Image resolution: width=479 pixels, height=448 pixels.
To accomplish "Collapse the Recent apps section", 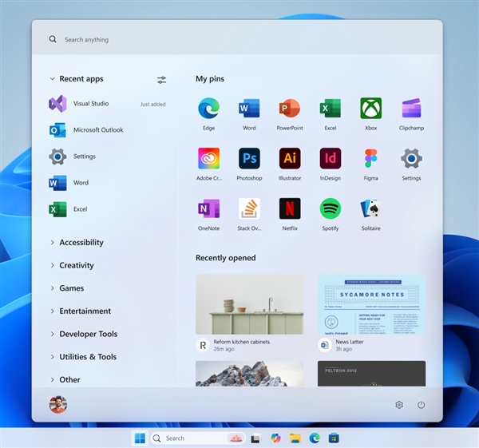I will [x=53, y=79].
